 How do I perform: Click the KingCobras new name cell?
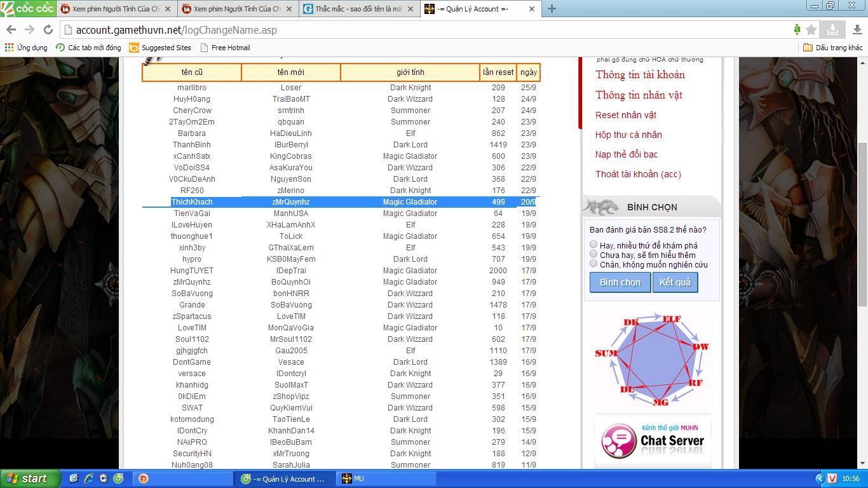pyautogui.click(x=291, y=156)
